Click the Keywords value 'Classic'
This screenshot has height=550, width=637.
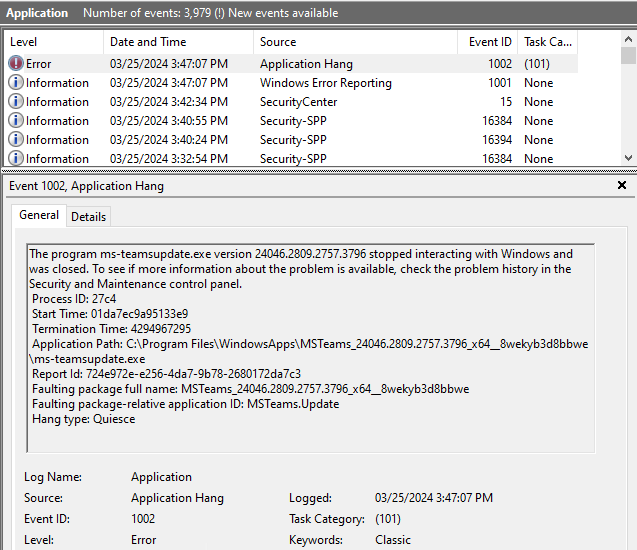(x=393, y=540)
